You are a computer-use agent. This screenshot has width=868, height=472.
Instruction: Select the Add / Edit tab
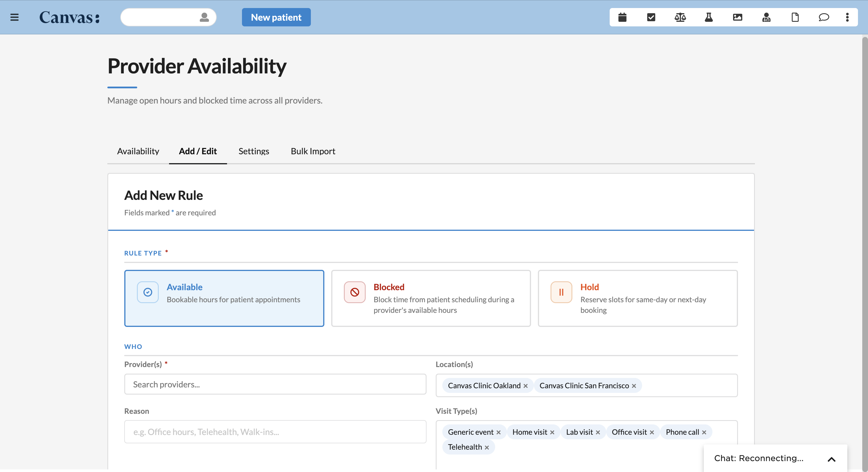[198, 151]
